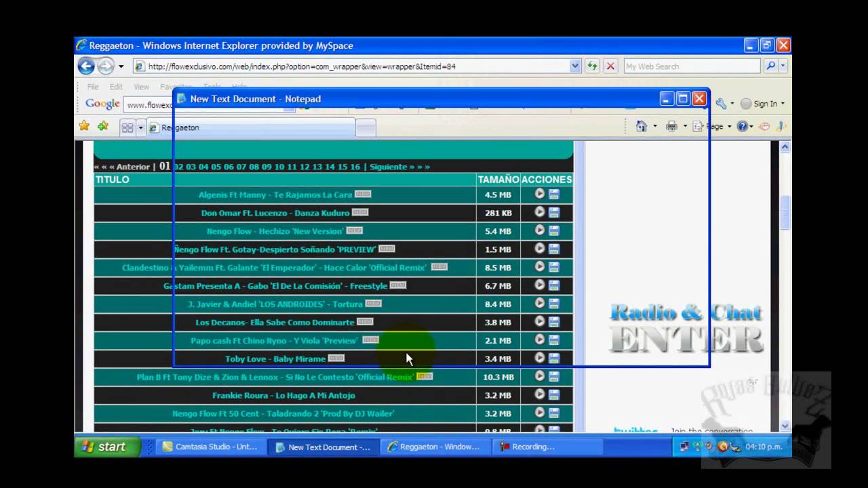Viewport: 868px width, 488px height.
Task: Play Papo cash - Y Viola 'Preview'
Action: pos(540,340)
